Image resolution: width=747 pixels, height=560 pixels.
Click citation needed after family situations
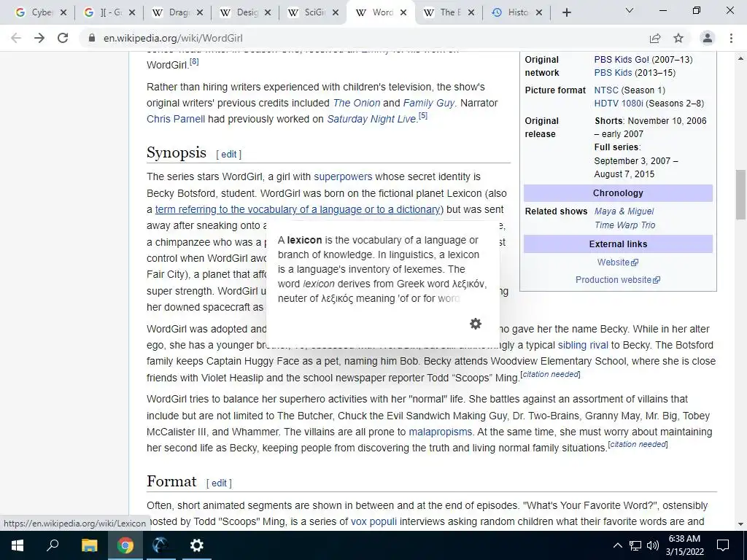(638, 444)
